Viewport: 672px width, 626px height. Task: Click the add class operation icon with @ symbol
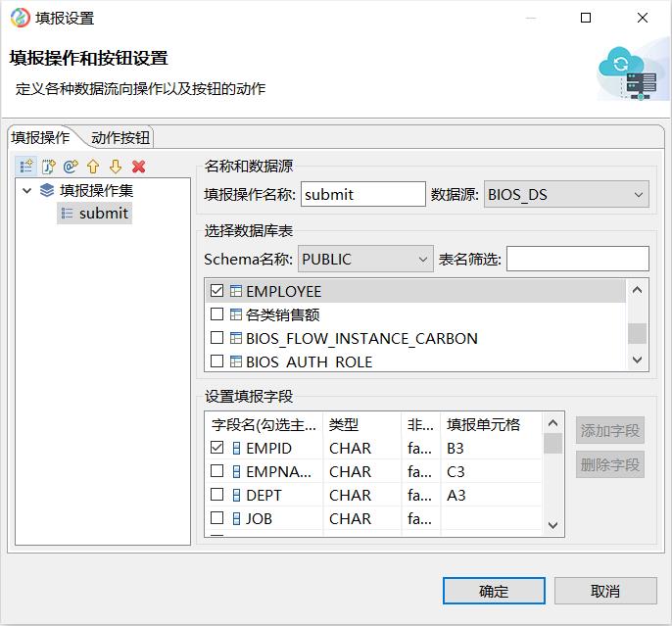pos(71,167)
